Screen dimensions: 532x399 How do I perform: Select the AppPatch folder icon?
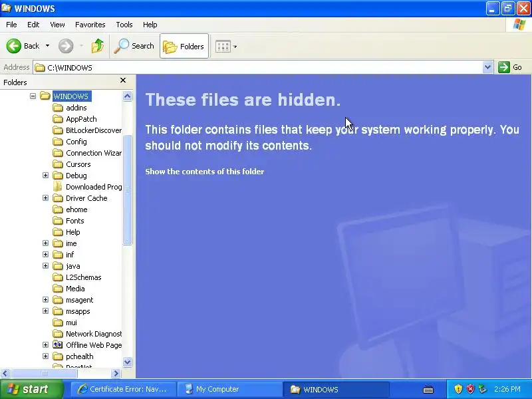pyautogui.click(x=58, y=119)
